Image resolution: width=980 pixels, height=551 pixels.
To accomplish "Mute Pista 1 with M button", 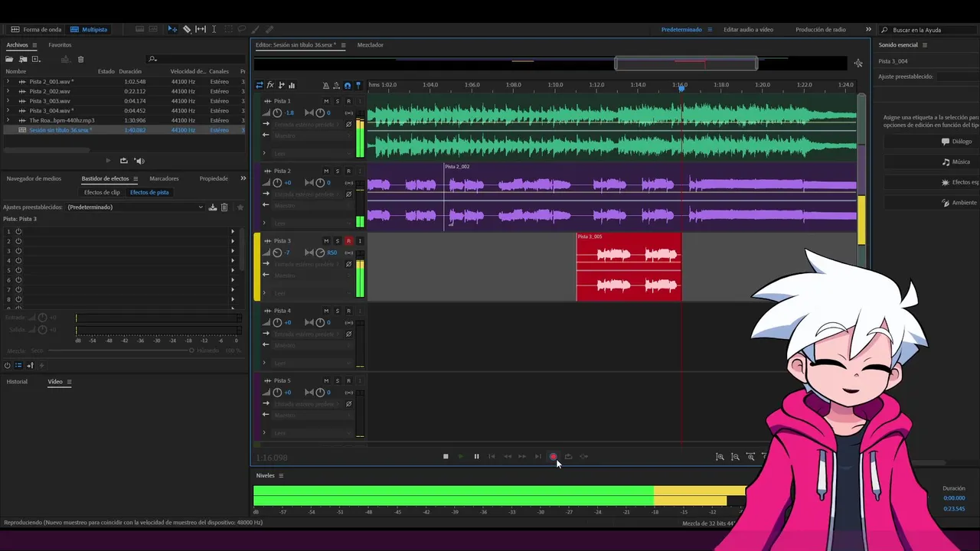I will pyautogui.click(x=326, y=101).
